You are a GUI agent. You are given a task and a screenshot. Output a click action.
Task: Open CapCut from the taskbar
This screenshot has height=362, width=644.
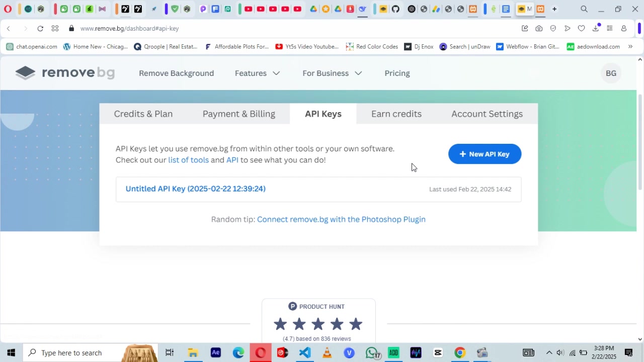pos(438,352)
